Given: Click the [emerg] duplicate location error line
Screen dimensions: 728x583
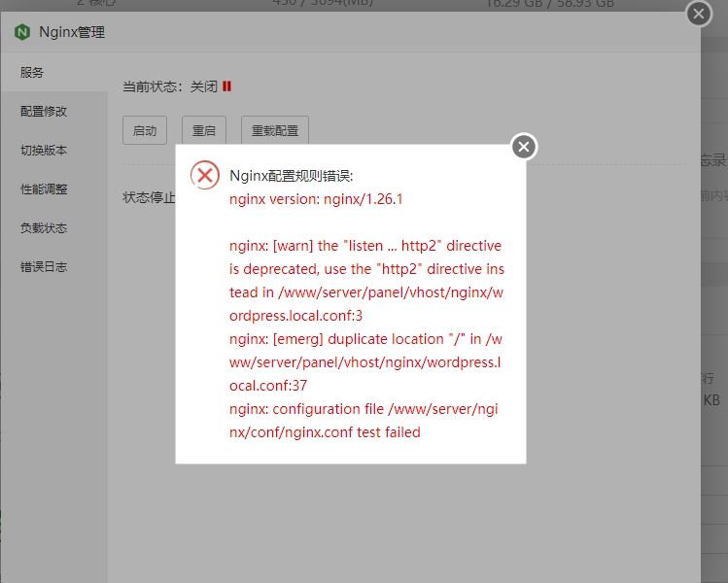Looking at the screenshot, I should (x=365, y=362).
